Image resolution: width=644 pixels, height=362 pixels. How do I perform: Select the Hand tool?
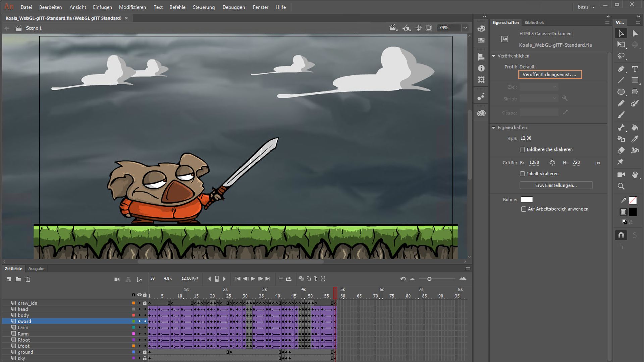[635, 175]
